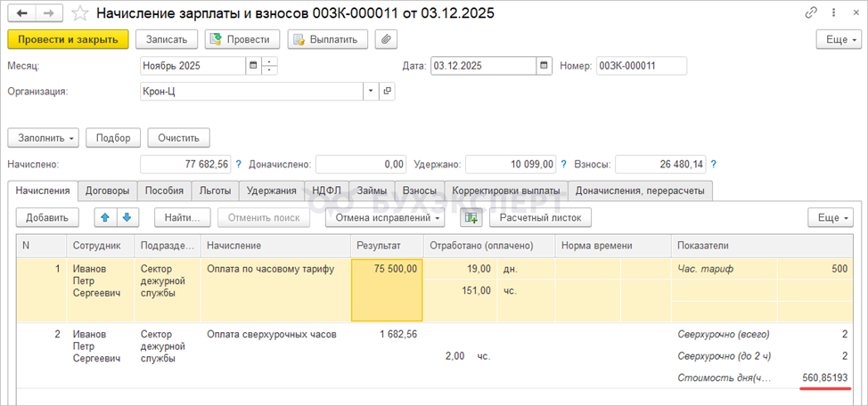Screen dimensions: 868x406
Task: Click the Взносы field 26 480,14
Action: pyautogui.click(x=660, y=165)
